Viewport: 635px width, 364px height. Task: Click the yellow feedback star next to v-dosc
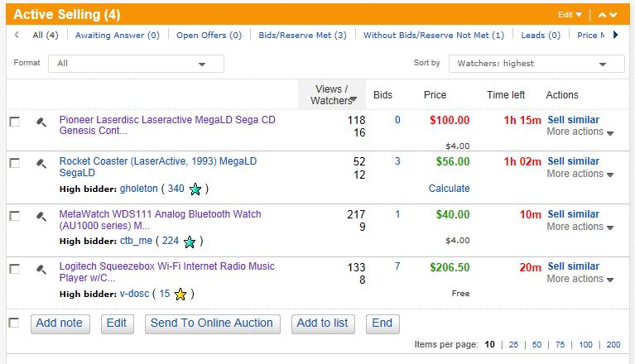[x=180, y=294]
